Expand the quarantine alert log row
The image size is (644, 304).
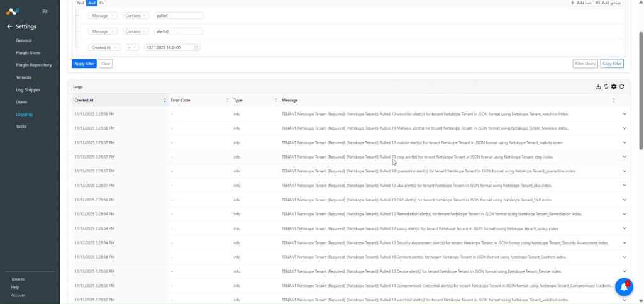[625, 171]
